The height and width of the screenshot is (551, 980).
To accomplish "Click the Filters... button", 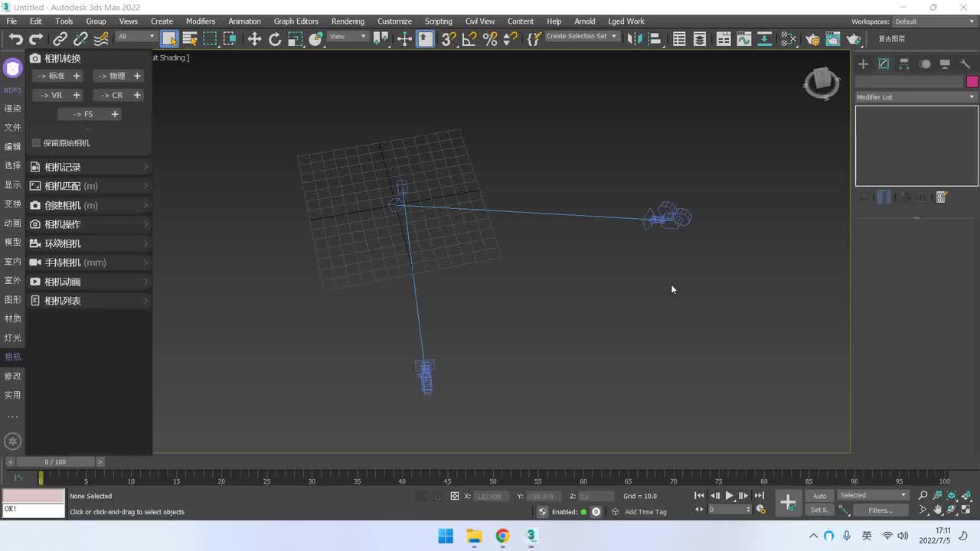I will [x=880, y=510].
